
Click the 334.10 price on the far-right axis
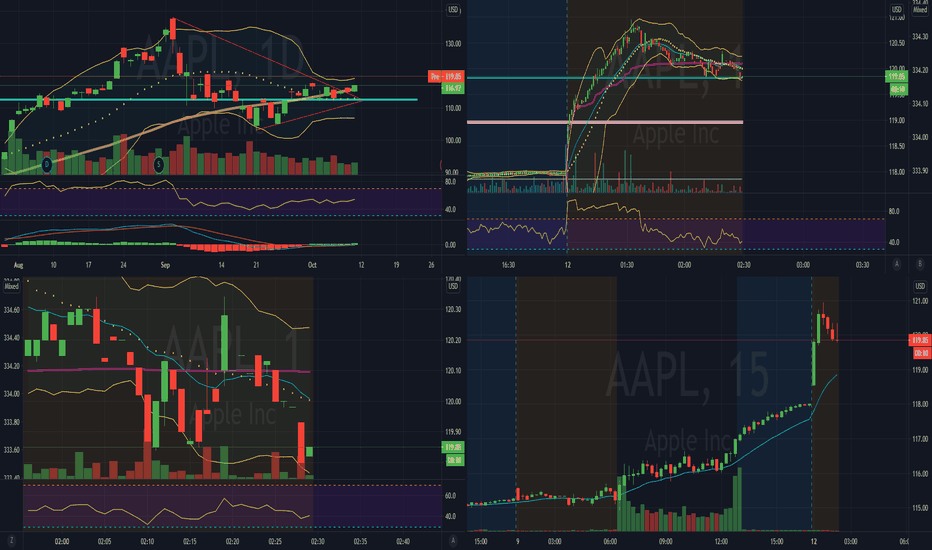(x=920, y=103)
